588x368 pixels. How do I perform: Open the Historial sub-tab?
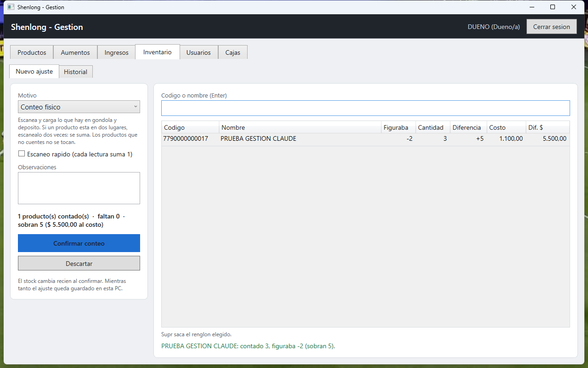click(76, 72)
